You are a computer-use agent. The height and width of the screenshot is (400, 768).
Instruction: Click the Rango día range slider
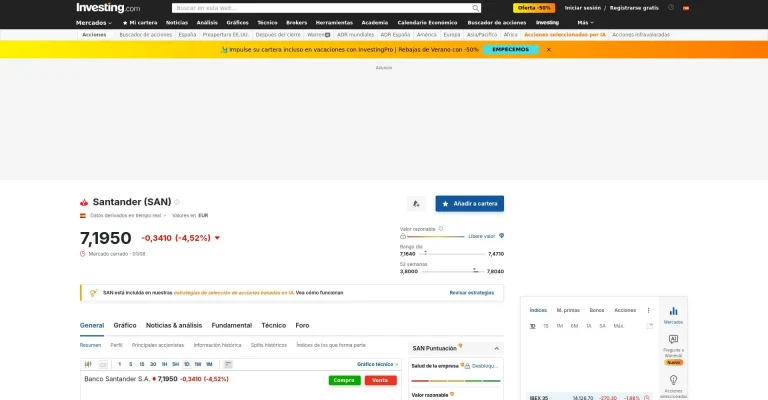[452, 254]
